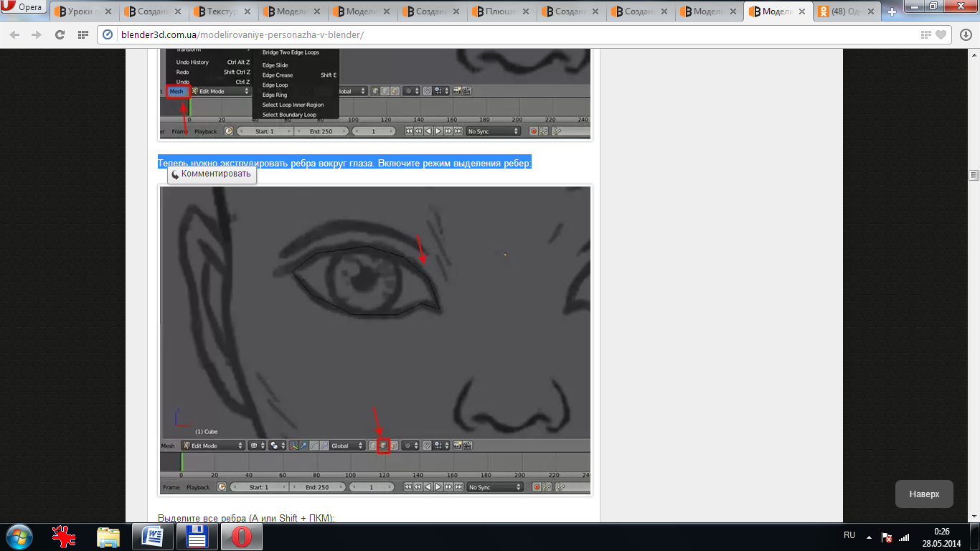The image size is (980, 551).
Task: Switch to the Уроки tab
Action: pyautogui.click(x=83, y=11)
